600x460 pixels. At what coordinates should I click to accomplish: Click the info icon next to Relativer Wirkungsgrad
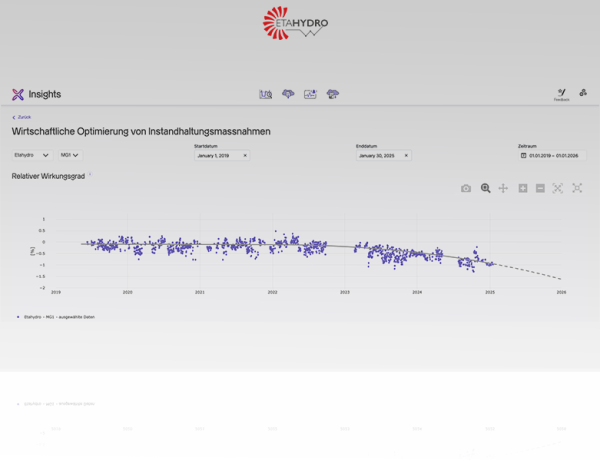(x=90, y=175)
